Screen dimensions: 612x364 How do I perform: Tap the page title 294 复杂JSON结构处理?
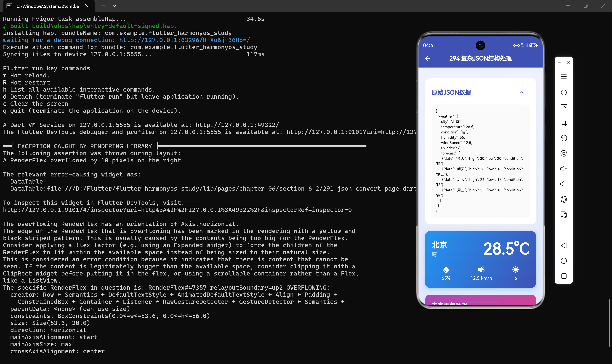pos(480,58)
